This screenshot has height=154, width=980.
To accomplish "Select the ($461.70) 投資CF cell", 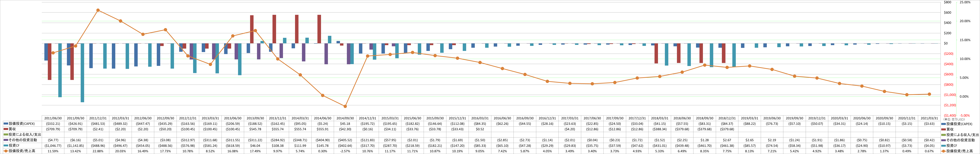I will pos(705,146).
